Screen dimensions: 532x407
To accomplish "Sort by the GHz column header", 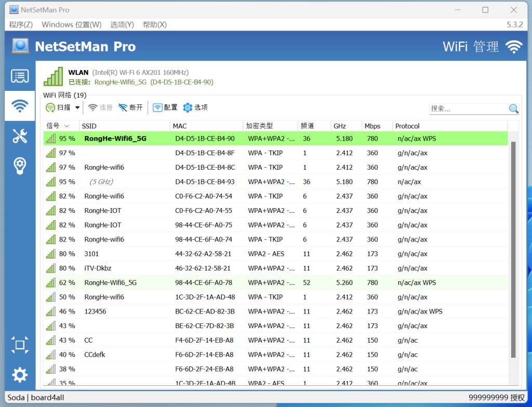I will 346,126.
